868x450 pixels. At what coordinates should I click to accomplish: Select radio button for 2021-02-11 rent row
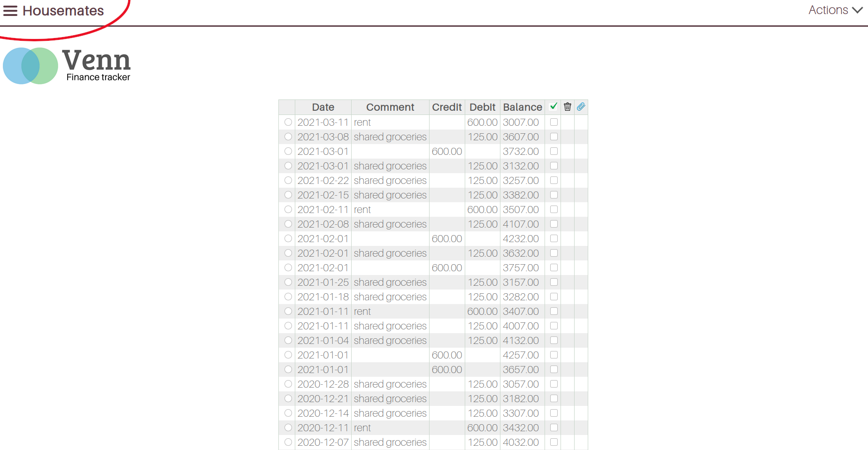point(288,209)
